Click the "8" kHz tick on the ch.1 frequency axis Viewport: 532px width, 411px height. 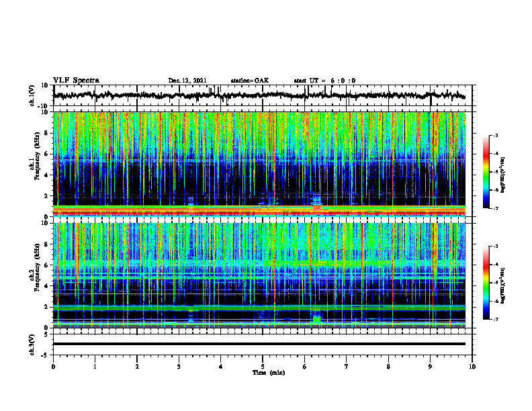46,133
